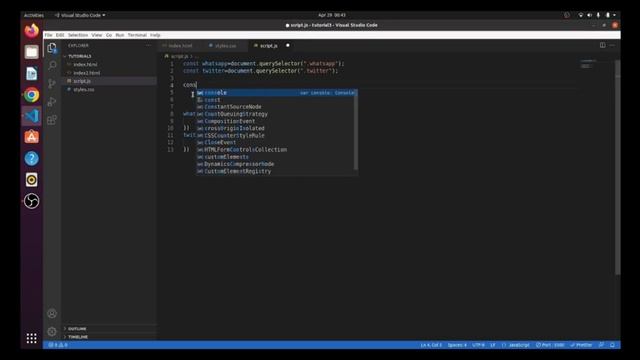The width and height of the screenshot is (640, 360).
Task: Click the unsaved dot on script.js tab
Action: (288, 45)
